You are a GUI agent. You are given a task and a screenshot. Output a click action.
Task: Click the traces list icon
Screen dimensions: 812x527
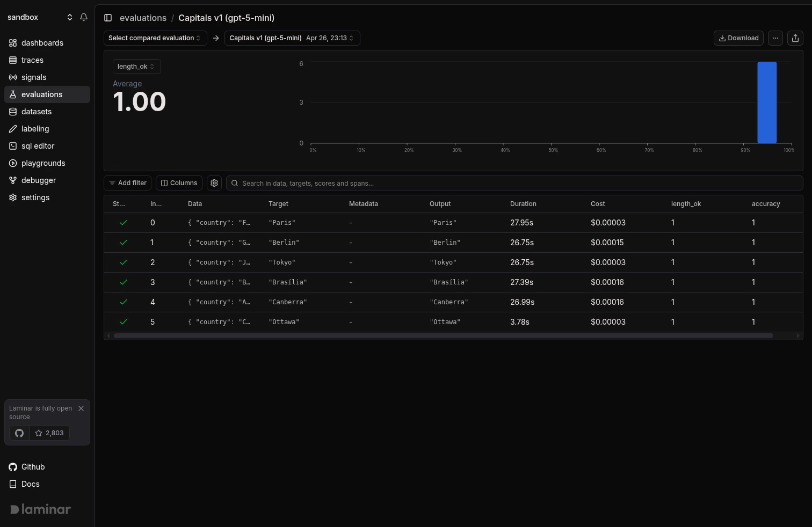point(13,60)
